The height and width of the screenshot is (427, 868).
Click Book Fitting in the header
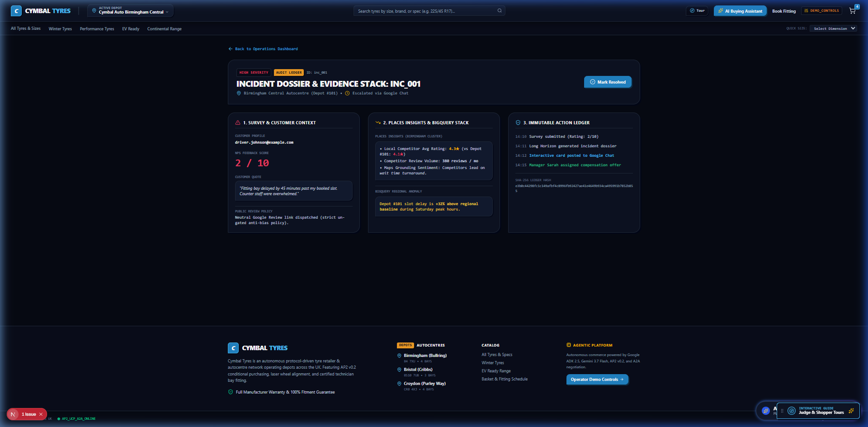(784, 11)
